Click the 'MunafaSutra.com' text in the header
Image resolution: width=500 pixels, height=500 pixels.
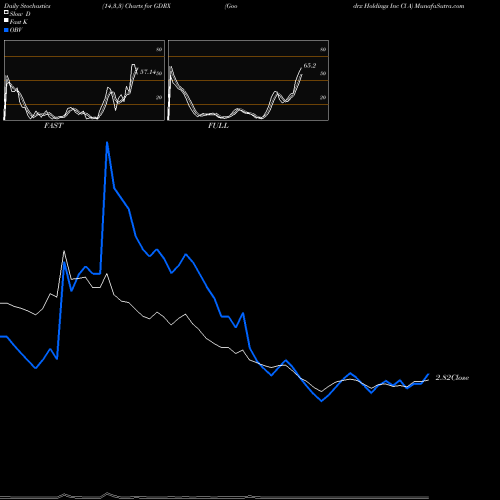click(x=439, y=6)
